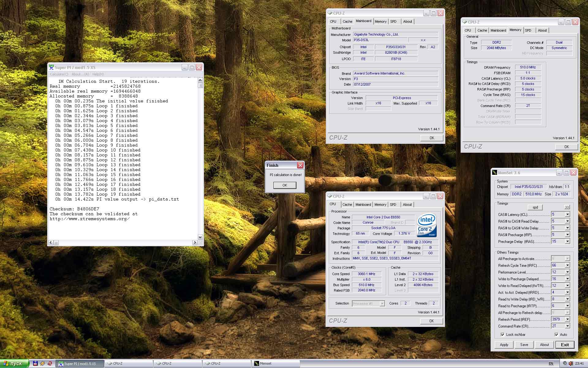The height and width of the screenshot is (368, 588).
Task: Click OK in the Mainboard CPU-Z window
Action: coord(432,138)
